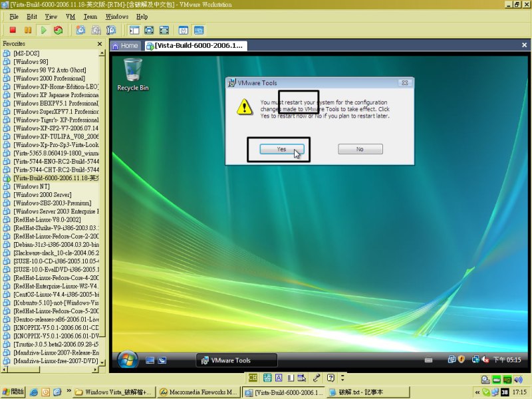Click No to restart later

pyautogui.click(x=360, y=149)
